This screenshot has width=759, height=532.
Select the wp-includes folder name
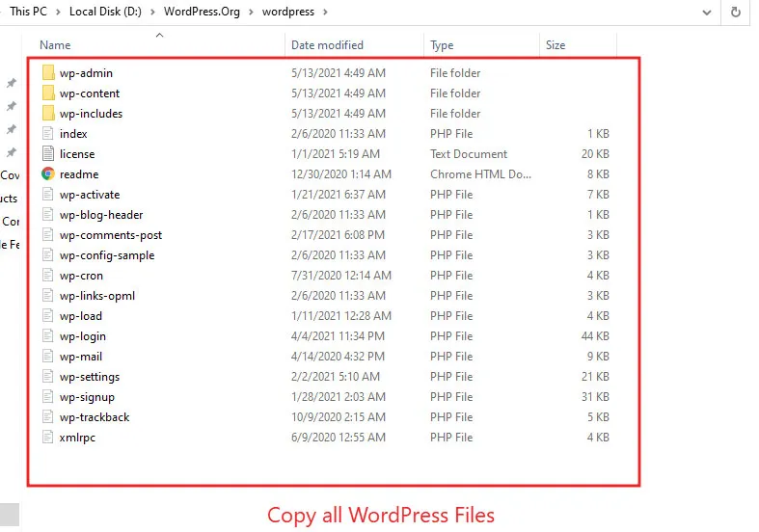(91, 114)
